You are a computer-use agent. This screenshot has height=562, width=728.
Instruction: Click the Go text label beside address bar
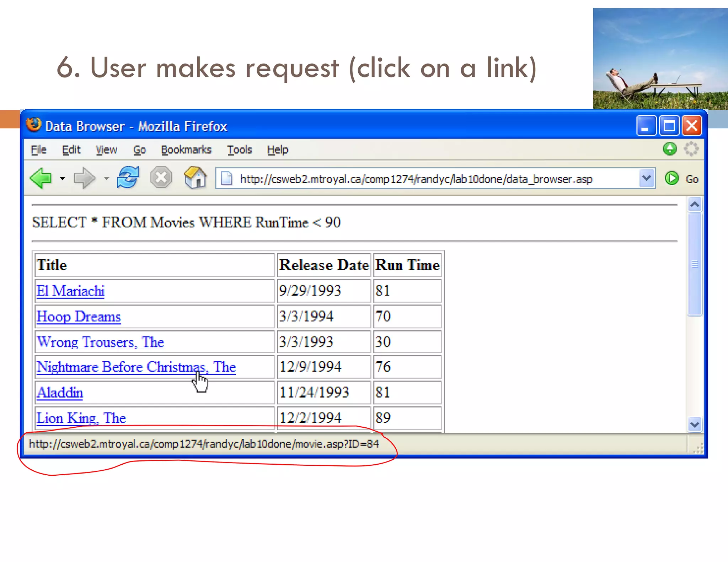(692, 179)
